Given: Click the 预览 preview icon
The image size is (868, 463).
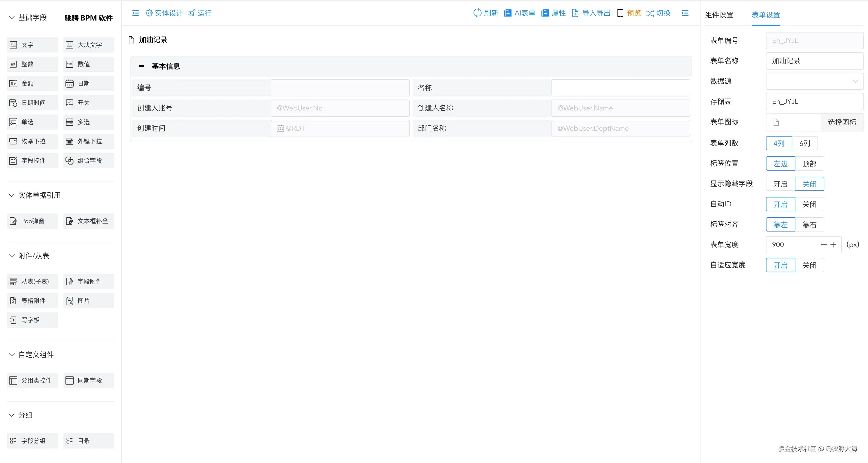Looking at the screenshot, I should [620, 13].
